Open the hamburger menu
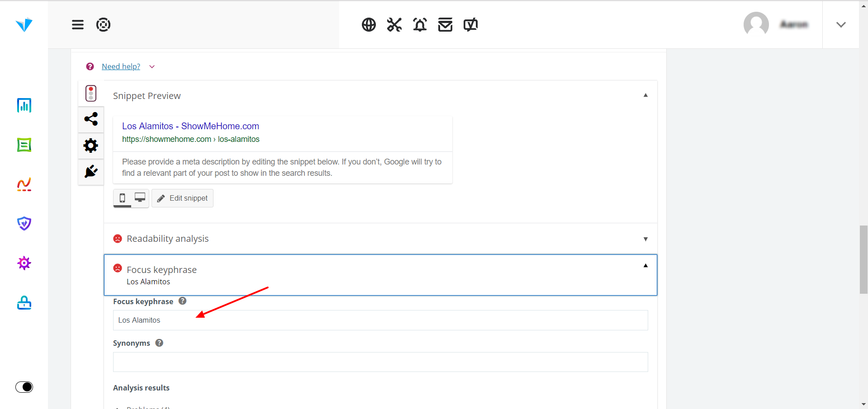Screen dimensions: 868x409 78,24
